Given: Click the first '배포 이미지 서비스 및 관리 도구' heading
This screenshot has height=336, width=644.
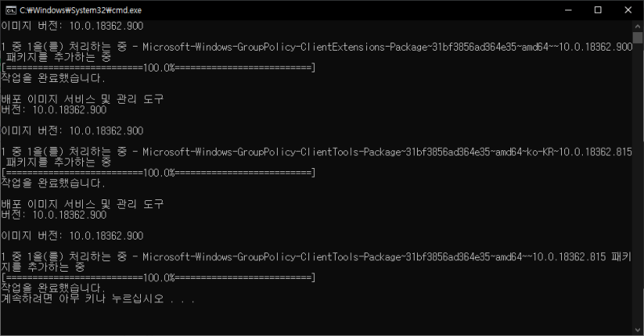Looking at the screenshot, I should pyautogui.click(x=82, y=99).
